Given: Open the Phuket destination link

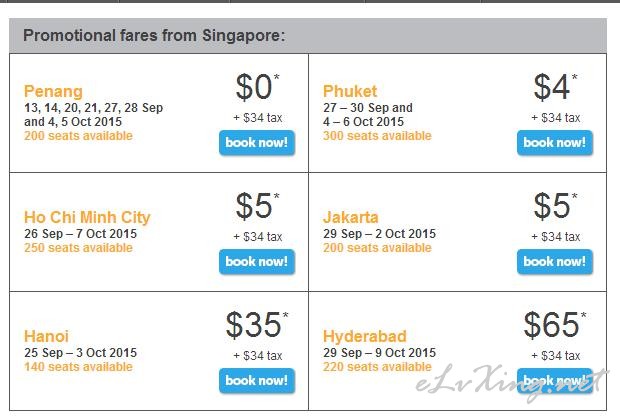Looking at the screenshot, I should [x=350, y=91].
